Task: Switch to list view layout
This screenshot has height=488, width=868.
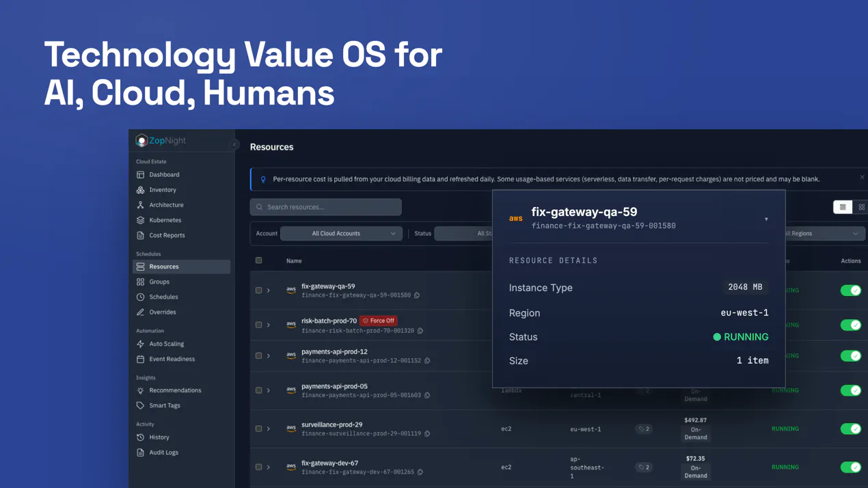Action: (x=843, y=207)
